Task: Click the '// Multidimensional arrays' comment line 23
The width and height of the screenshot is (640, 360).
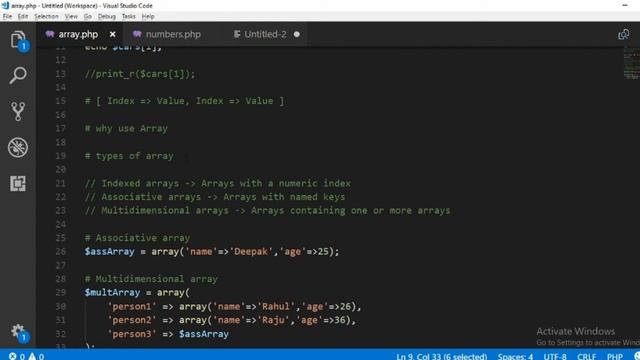Action: point(267,211)
